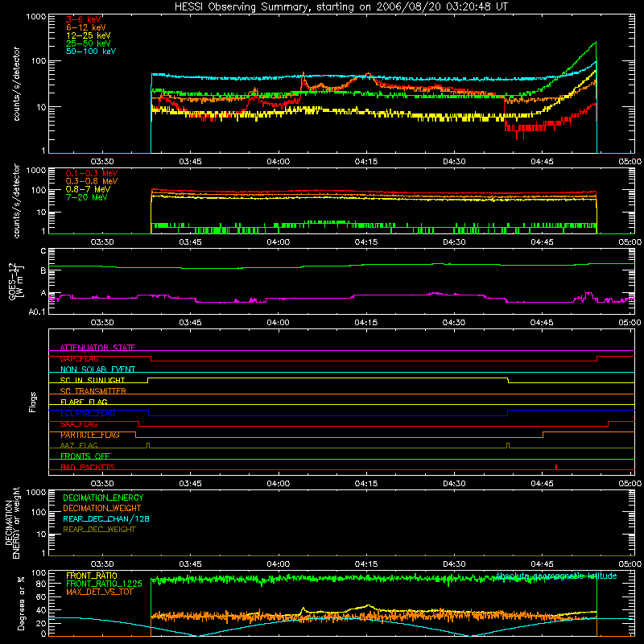Click the FRONT_RATIO_1225 legend label
Screen dimensions: 644x644
(104, 584)
